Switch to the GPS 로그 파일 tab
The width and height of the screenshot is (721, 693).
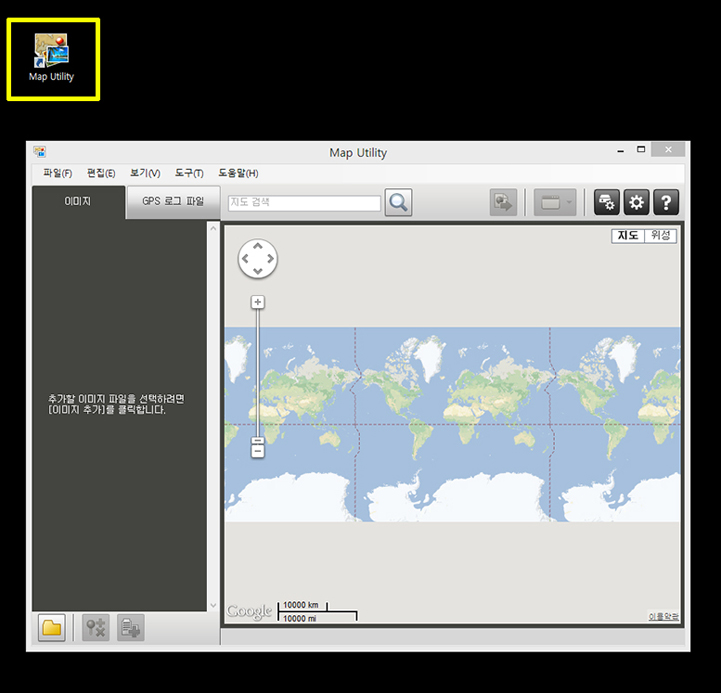coord(173,202)
